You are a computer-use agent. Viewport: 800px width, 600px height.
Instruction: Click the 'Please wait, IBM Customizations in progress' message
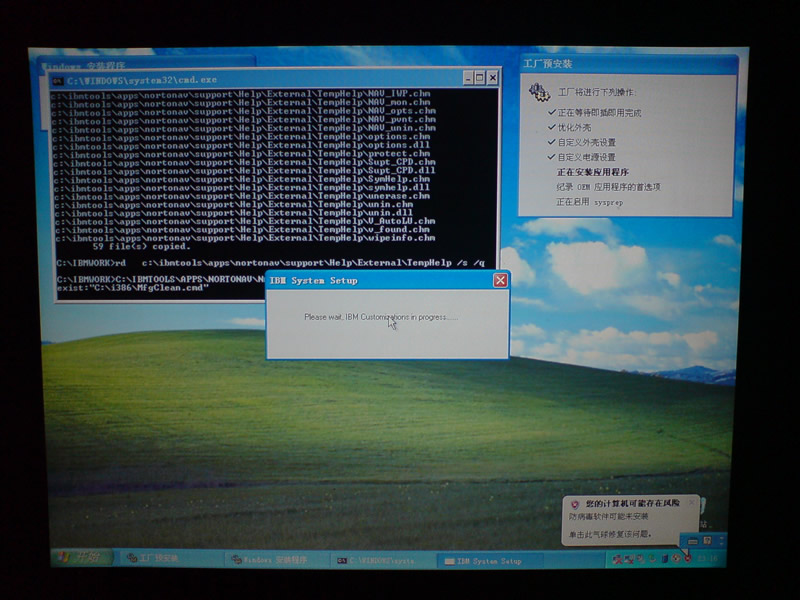(x=381, y=317)
